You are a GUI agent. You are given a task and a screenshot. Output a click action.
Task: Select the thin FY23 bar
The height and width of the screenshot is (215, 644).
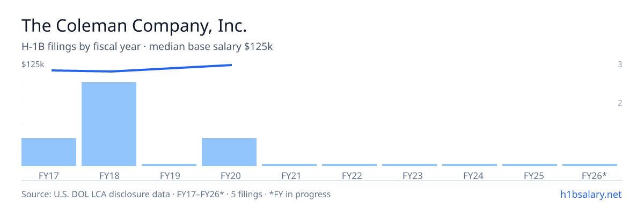pos(409,165)
